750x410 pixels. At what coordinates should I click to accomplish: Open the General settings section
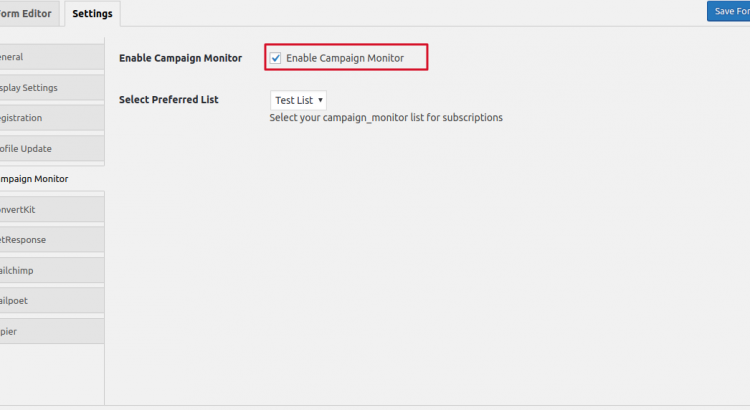point(52,57)
